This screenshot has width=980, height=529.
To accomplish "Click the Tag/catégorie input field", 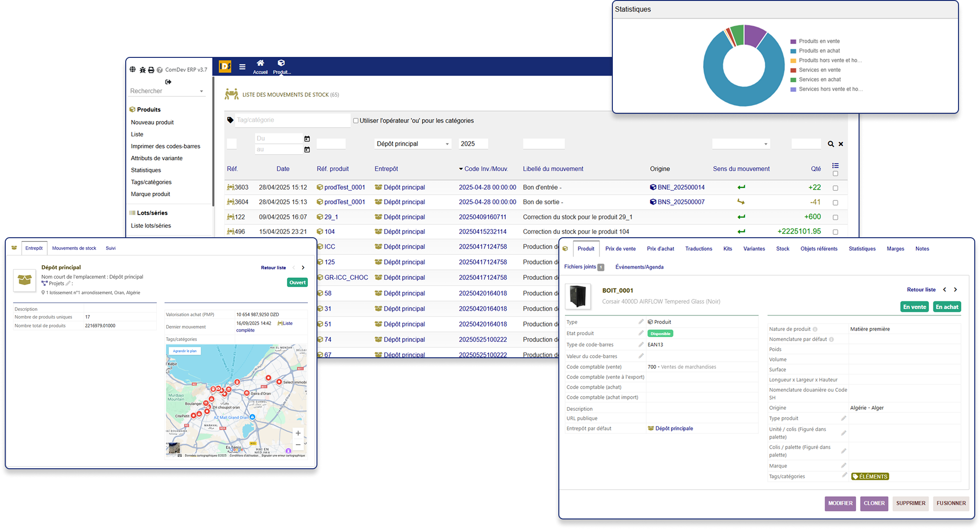I will (x=293, y=120).
